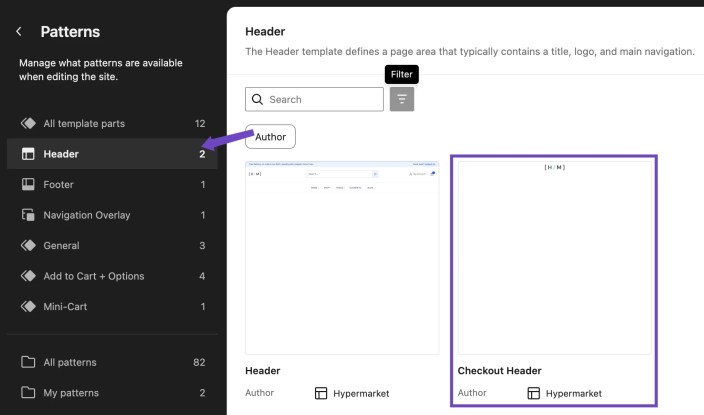This screenshot has height=415, width=704.
Task: Click the Mini-Cart diamond icon
Action: pyautogui.click(x=28, y=306)
